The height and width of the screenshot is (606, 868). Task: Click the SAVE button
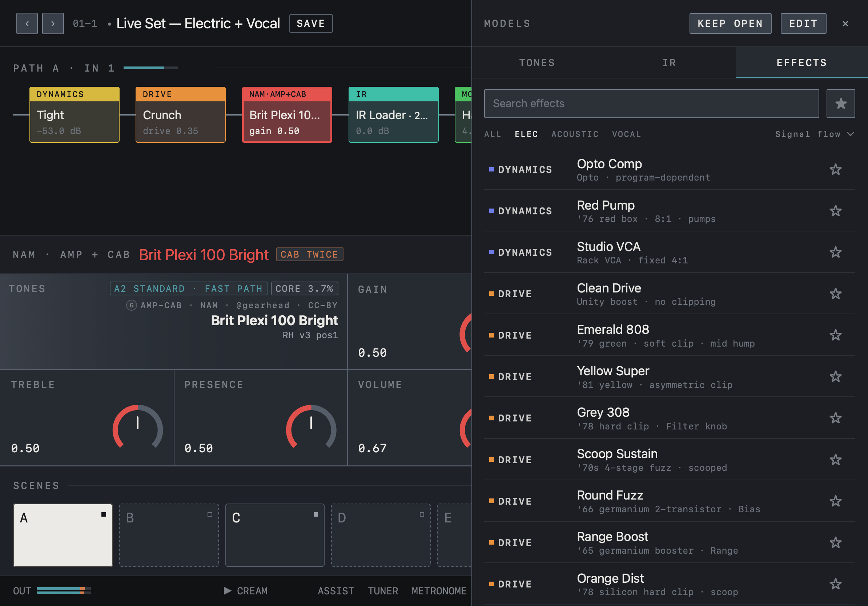pyautogui.click(x=311, y=23)
